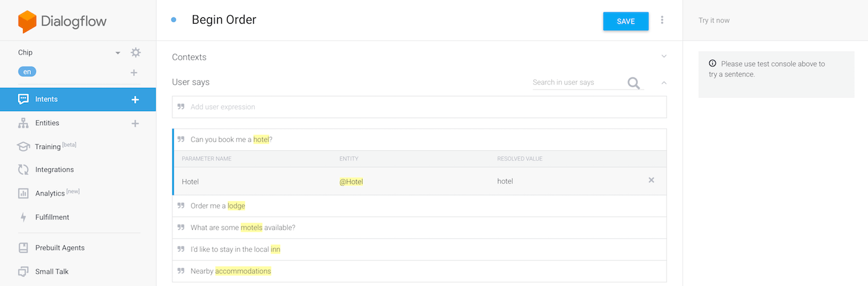Go to Integrations in sidebar
Screen dimensions: 868x286
pos(54,169)
